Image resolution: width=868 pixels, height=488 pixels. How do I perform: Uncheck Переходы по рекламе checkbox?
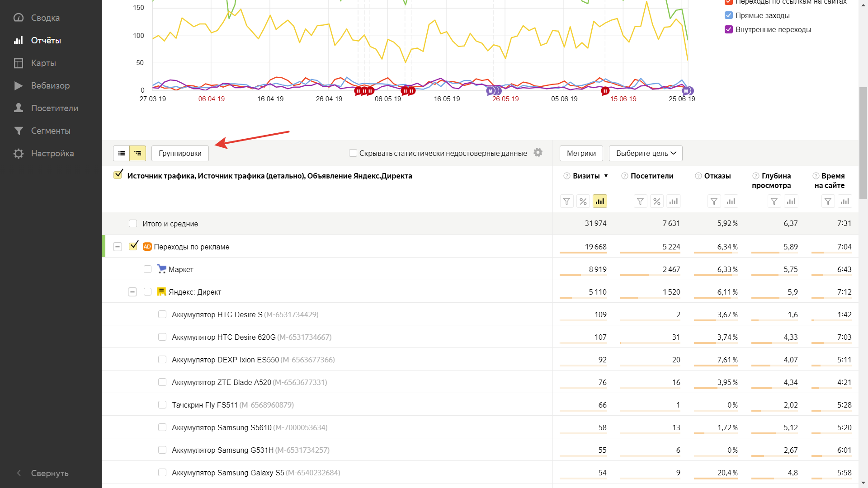click(x=133, y=246)
